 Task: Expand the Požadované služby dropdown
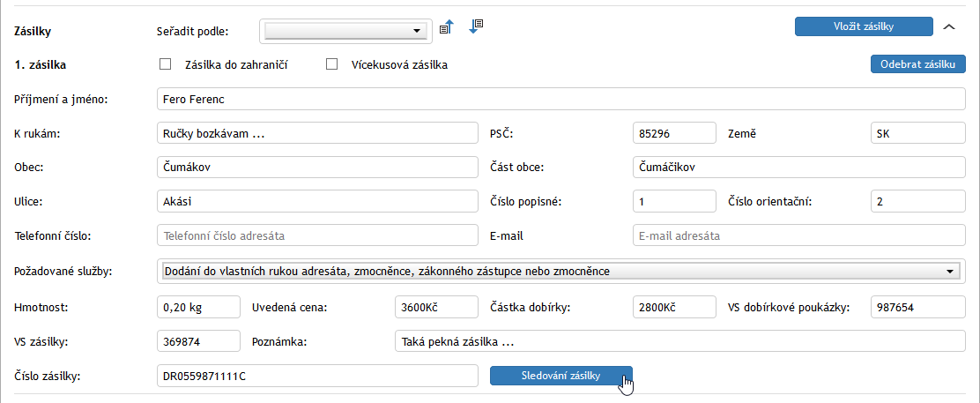click(x=561, y=272)
